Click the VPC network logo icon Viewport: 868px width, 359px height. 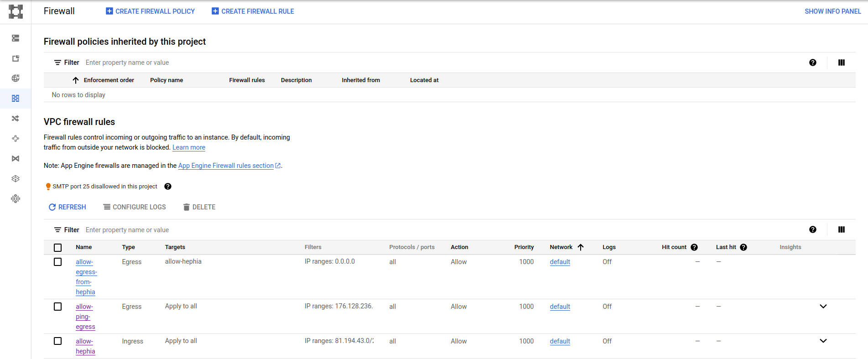(16, 11)
